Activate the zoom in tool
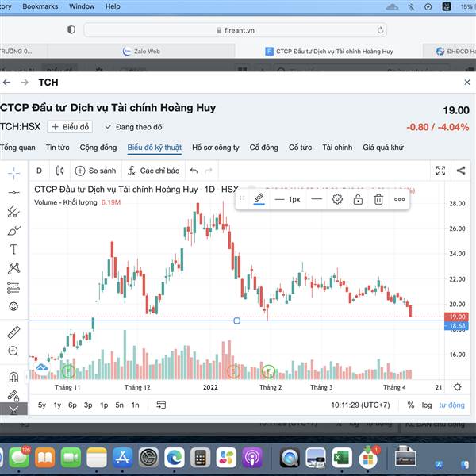The height and width of the screenshot is (476, 476). [x=13, y=351]
